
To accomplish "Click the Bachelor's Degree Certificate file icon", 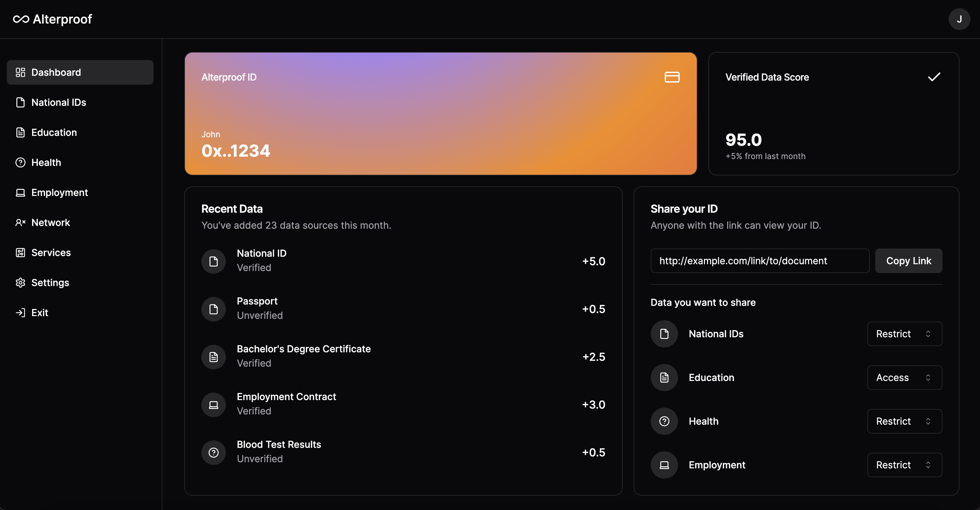I will (213, 357).
